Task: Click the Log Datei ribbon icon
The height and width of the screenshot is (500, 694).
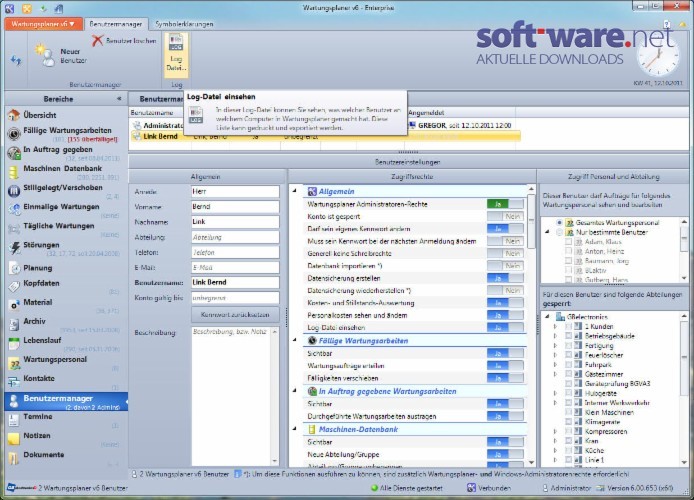Action: click(176, 53)
